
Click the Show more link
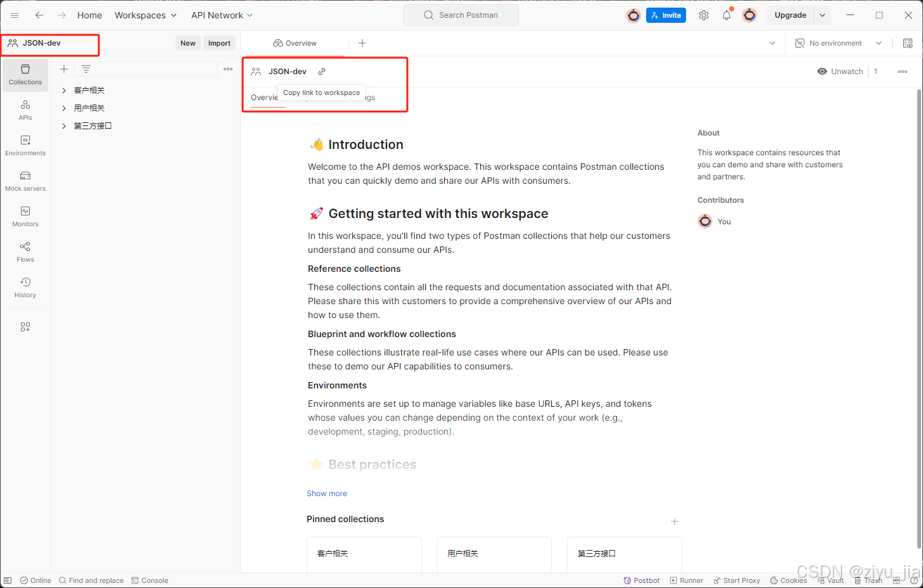(327, 494)
